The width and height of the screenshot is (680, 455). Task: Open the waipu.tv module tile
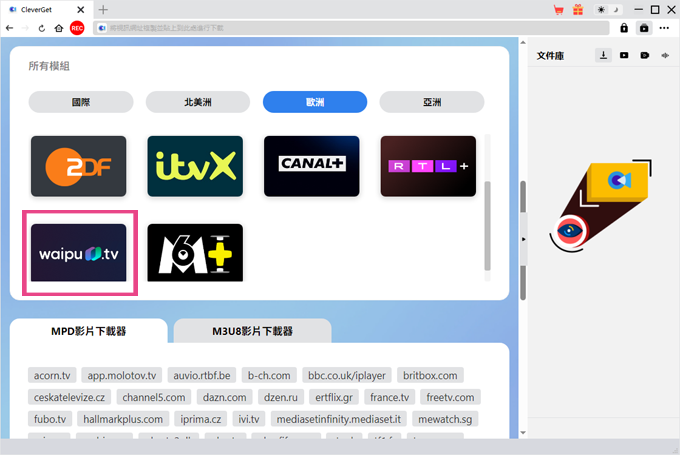click(78, 253)
